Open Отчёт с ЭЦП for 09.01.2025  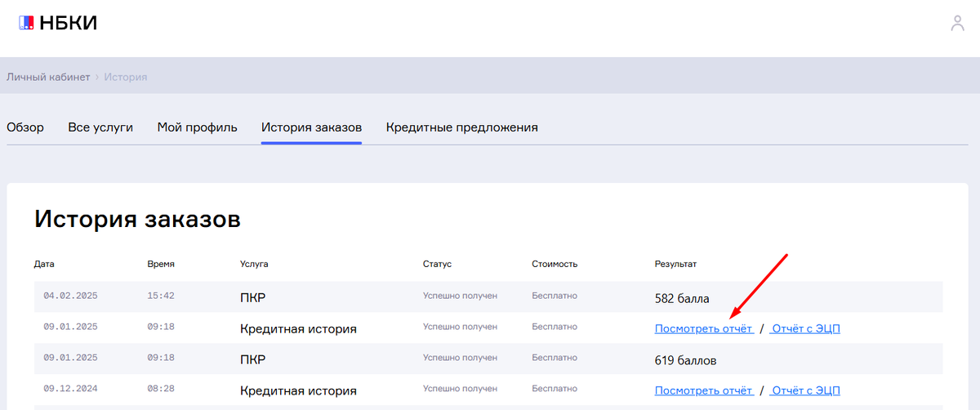pyautogui.click(x=805, y=328)
